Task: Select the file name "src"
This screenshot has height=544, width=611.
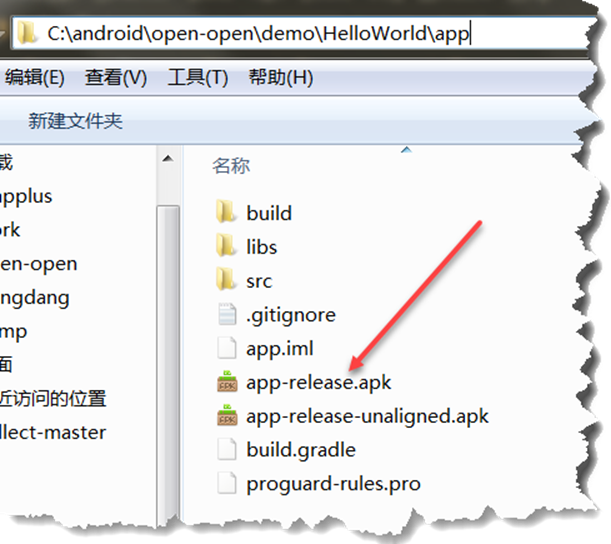Action: (259, 281)
